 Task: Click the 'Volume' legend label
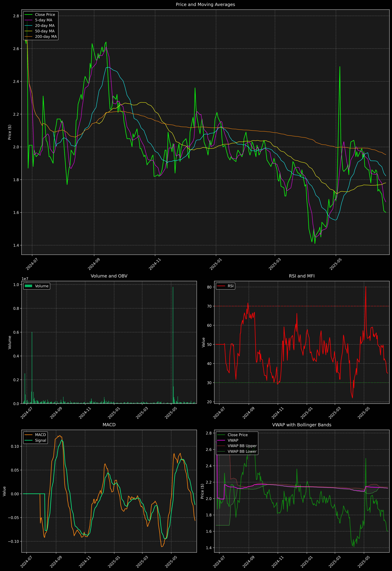[42, 286]
